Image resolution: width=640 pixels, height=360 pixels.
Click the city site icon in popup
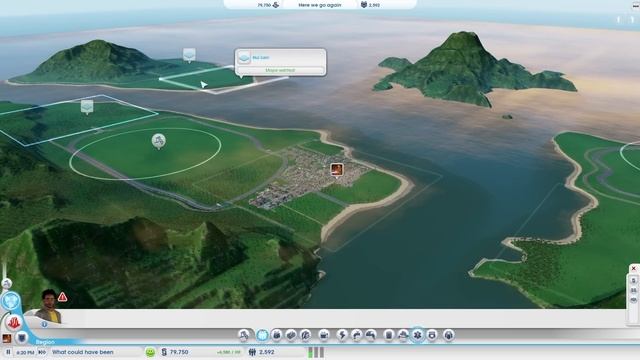point(244,58)
